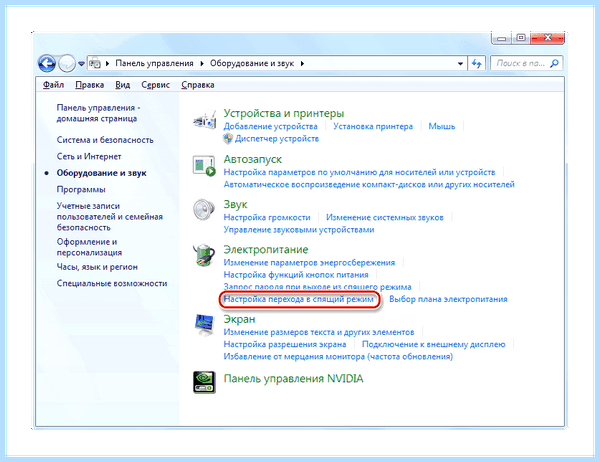Open Программы in sidebar

tap(81, 189)
